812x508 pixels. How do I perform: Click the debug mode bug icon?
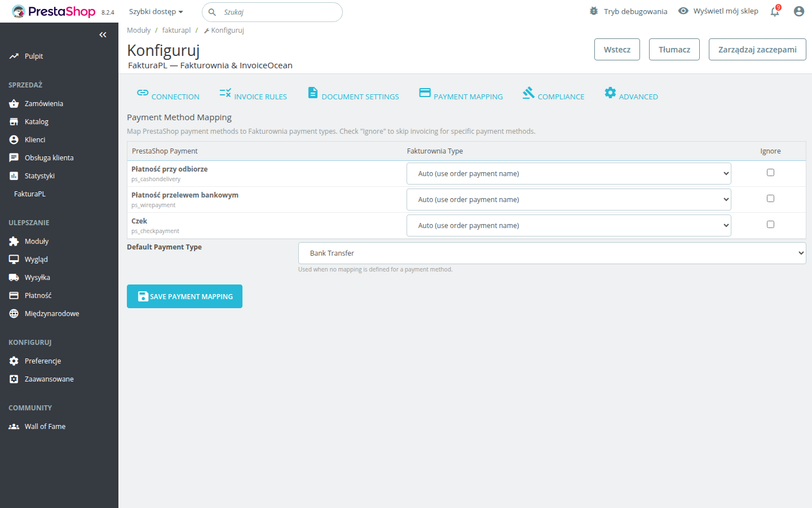coord(594,11)
